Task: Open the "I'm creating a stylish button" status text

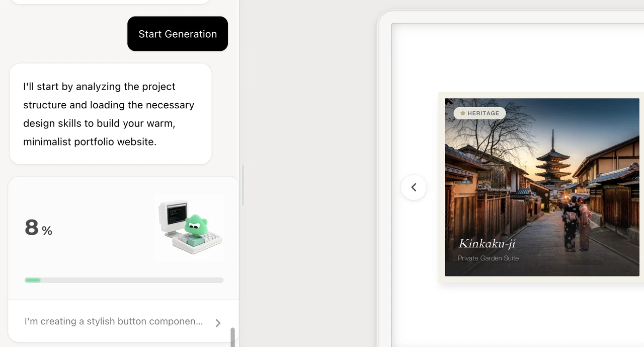Action: tap(114, 321)
